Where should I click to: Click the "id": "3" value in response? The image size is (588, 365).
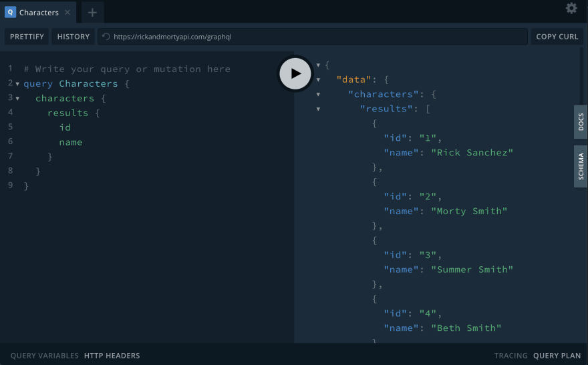click(428, 255)
